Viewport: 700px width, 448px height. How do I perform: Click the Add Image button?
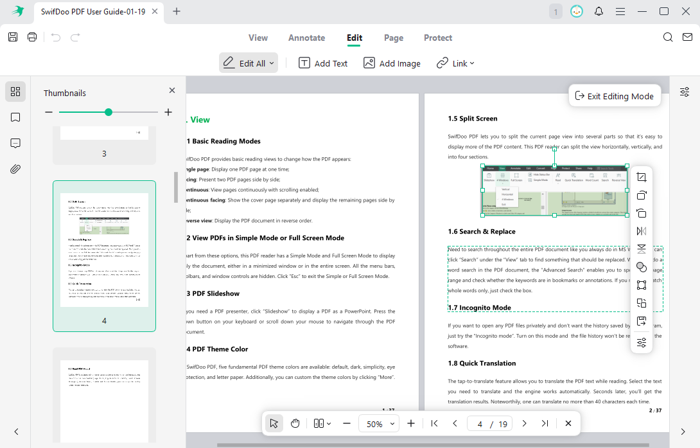pyautogui.click(x=392, y=63)
